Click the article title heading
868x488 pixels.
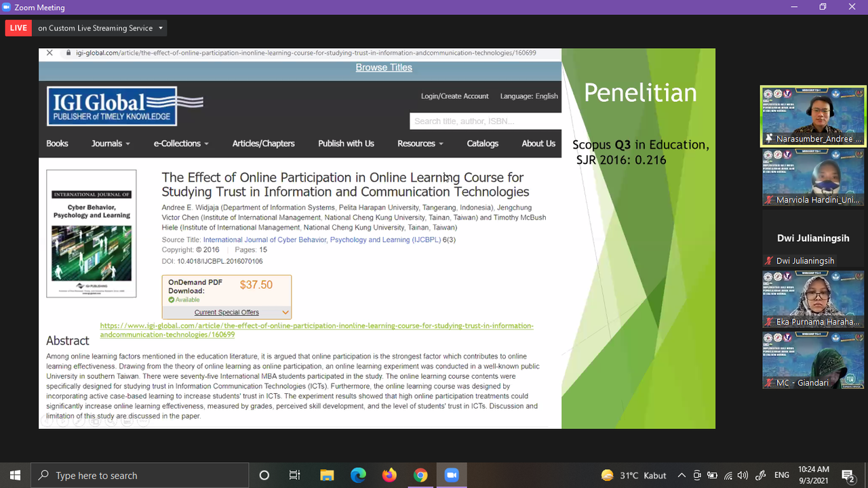tap(345, 184)
